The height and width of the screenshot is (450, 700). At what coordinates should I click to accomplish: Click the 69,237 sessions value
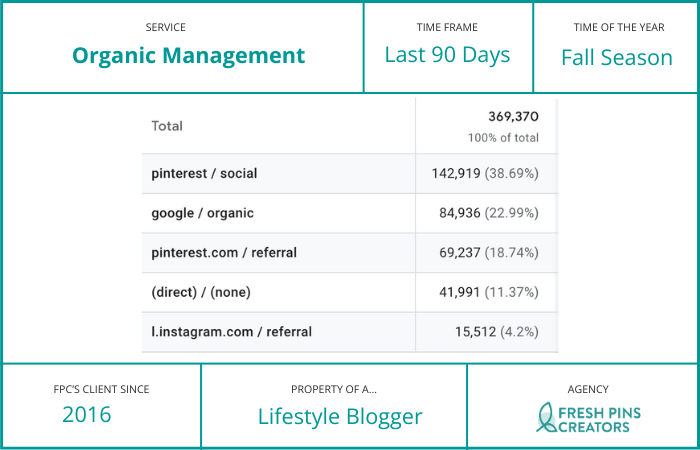461,252
